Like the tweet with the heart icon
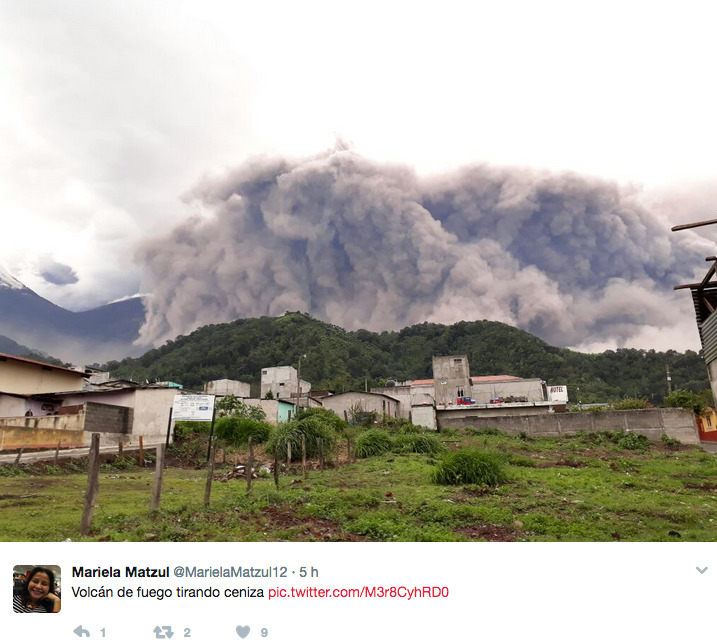 point(243,632)
